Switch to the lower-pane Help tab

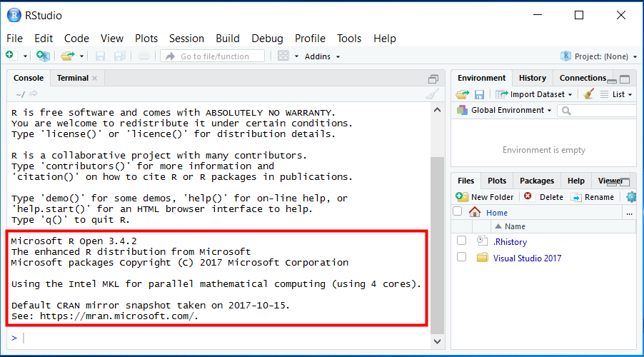point(576,181)
